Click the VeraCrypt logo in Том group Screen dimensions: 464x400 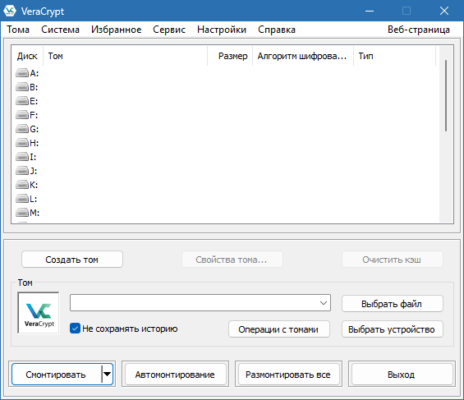point(38,313)
